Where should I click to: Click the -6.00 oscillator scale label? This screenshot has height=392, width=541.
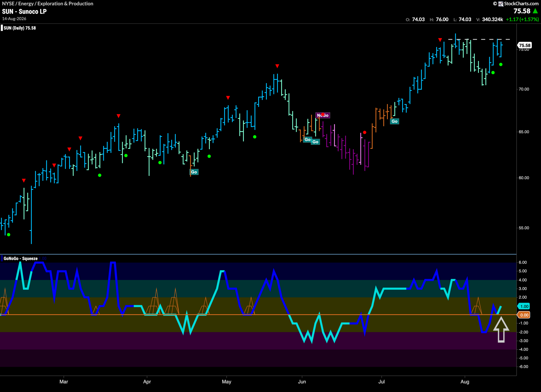[x=523, y=367]
